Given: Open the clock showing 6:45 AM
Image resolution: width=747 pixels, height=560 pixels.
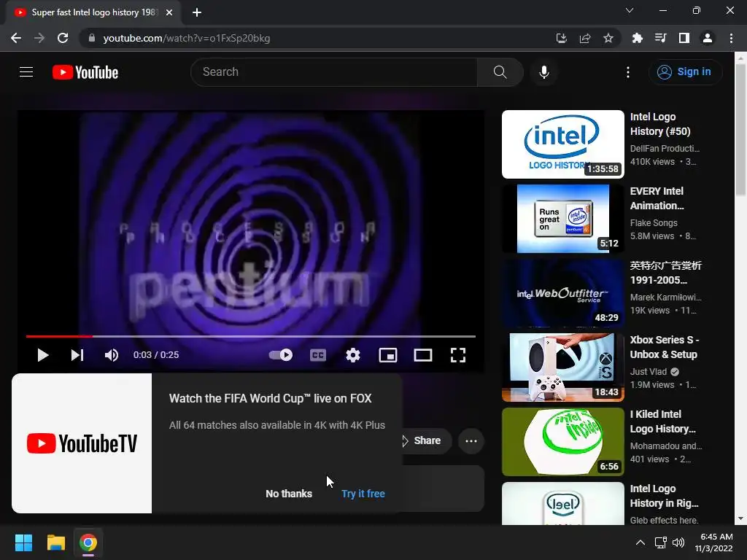Looking at the screenshot, I should tap(713, 542).
